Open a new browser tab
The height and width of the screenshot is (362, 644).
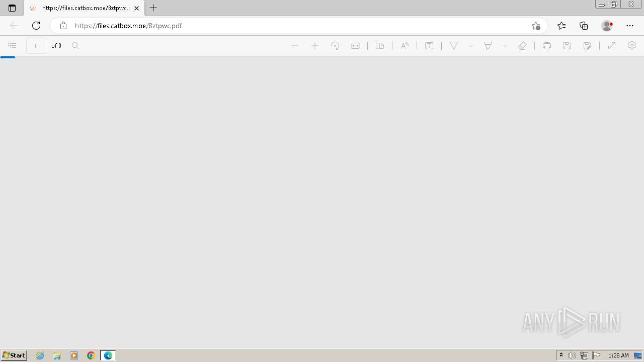pos(153,8)
